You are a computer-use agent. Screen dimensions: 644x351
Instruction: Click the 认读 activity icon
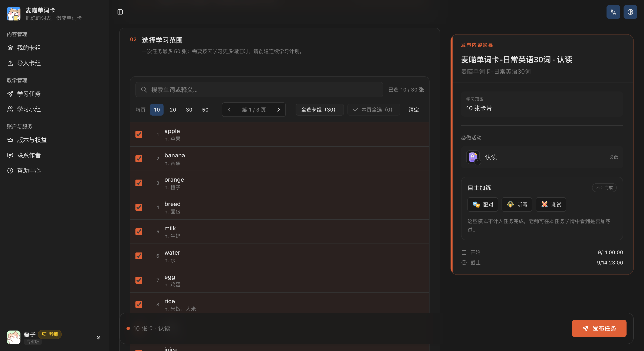473,157
